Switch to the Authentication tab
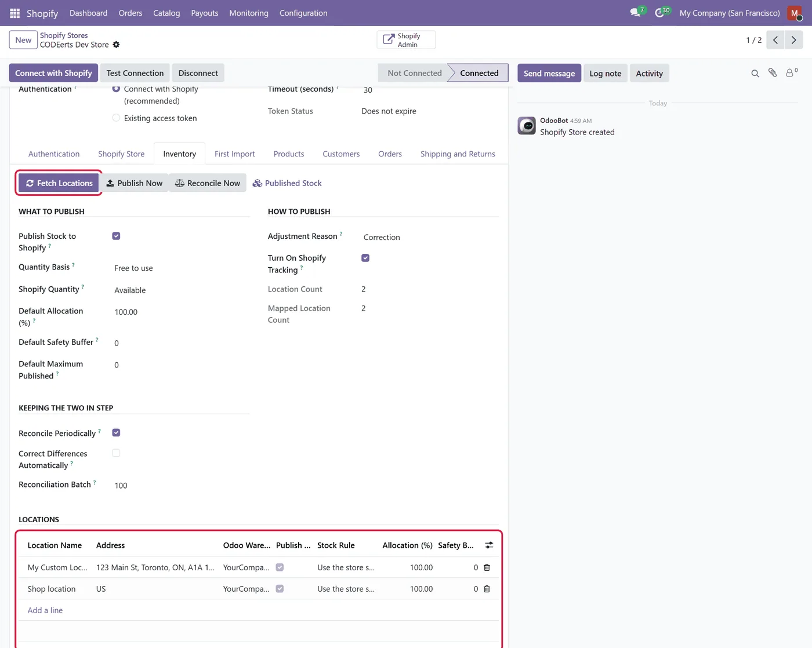 click(x=54, y=154)
